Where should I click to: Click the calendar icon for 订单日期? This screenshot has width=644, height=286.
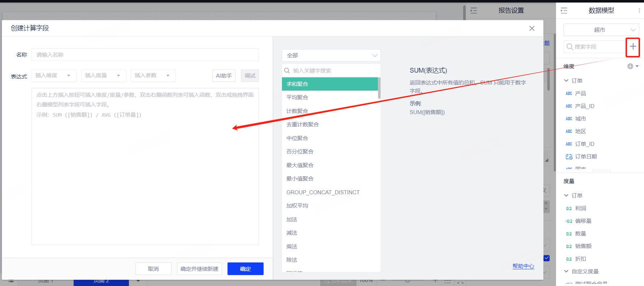(x=569, y=157)
